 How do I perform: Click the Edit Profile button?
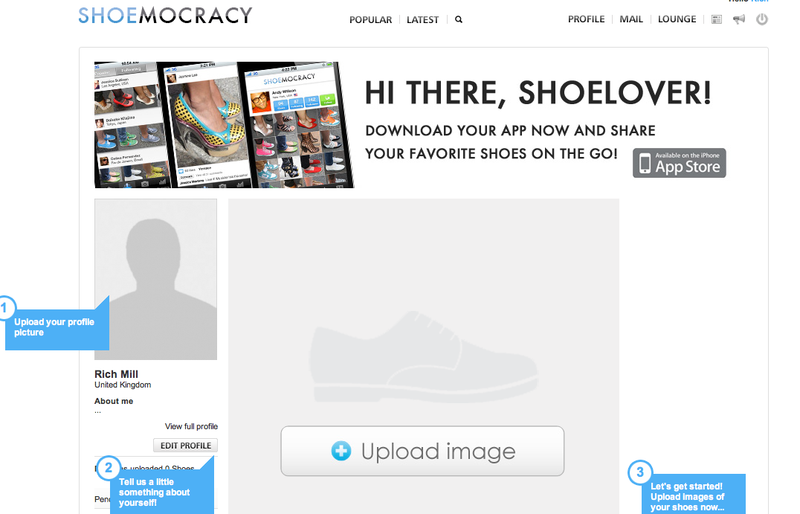[186, 445]
